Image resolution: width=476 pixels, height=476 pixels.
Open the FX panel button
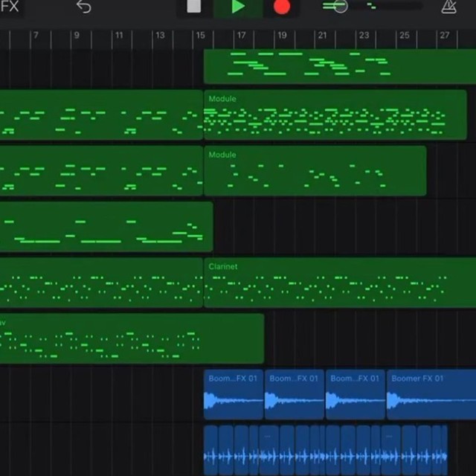pos(10,6)
